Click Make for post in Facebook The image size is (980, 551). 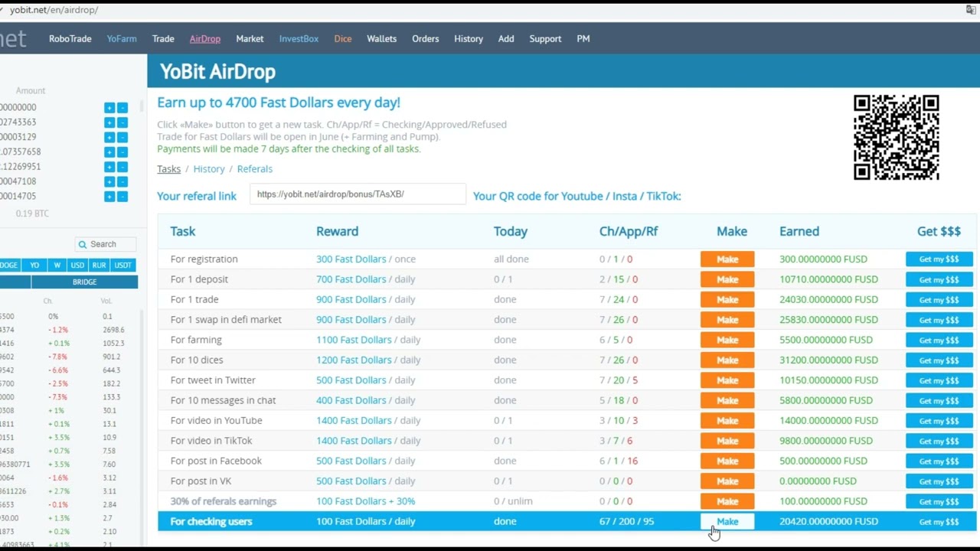[727, 461]
